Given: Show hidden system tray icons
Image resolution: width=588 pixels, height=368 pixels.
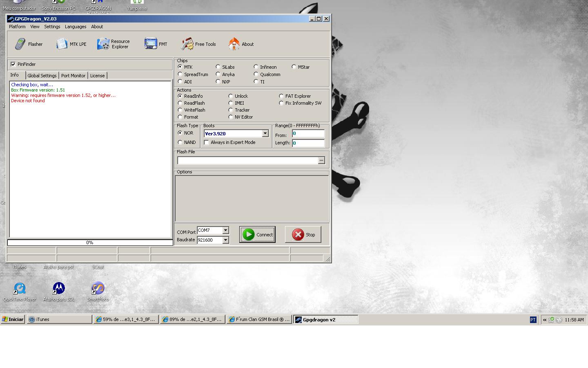Looking at the screenshot, I should 545,320.
